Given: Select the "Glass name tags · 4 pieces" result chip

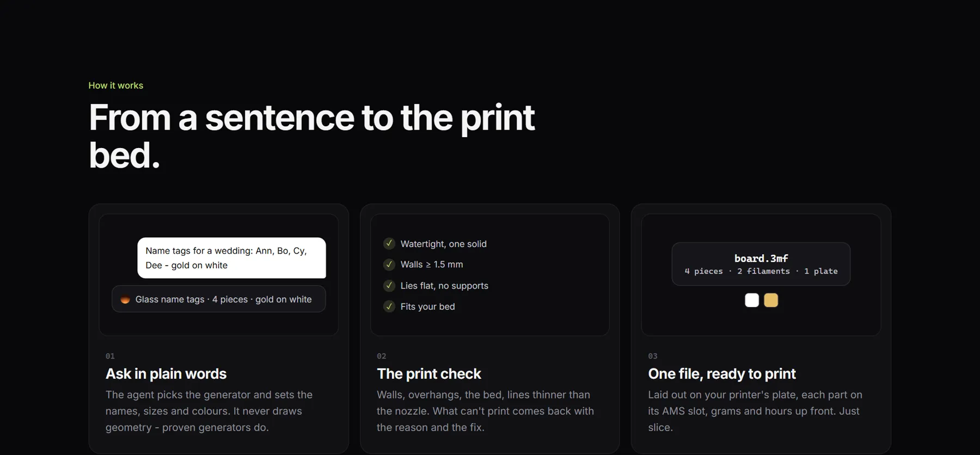Looking at the screenshot, I should [x=219, y=299].
